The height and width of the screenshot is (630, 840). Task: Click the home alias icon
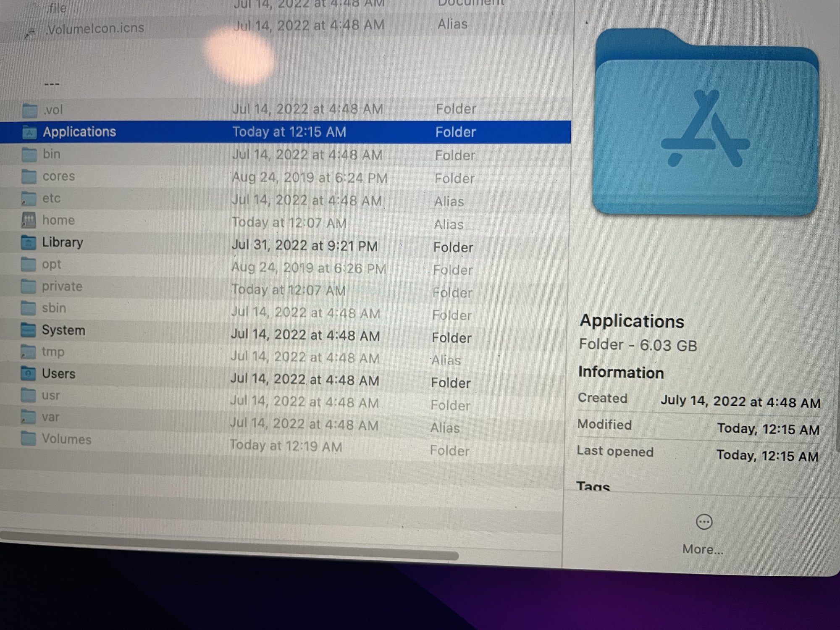[x=29, y=220]
